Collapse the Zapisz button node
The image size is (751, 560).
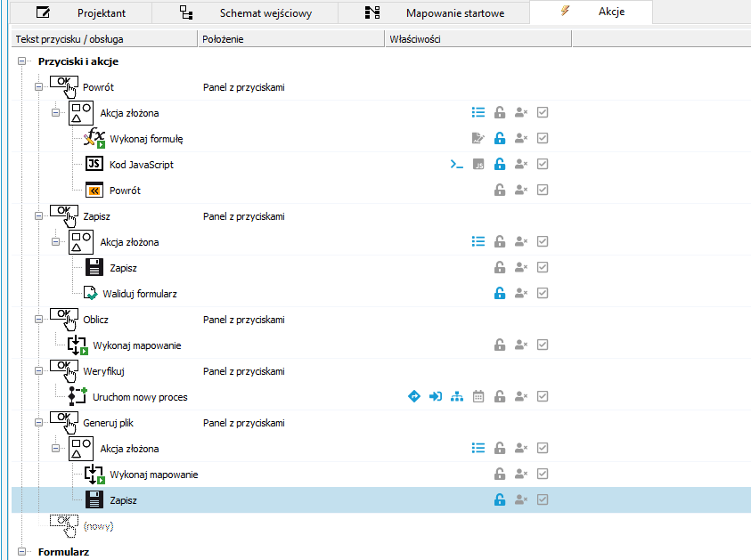click(x=39, y=216)
